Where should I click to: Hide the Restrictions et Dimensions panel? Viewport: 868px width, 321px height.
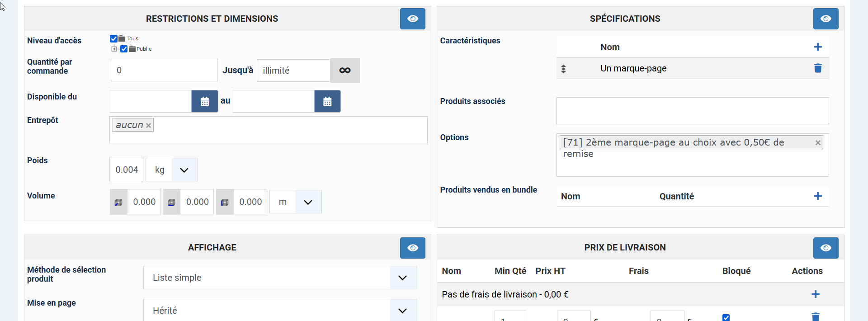pyautogui.click(x=412, y=19)
